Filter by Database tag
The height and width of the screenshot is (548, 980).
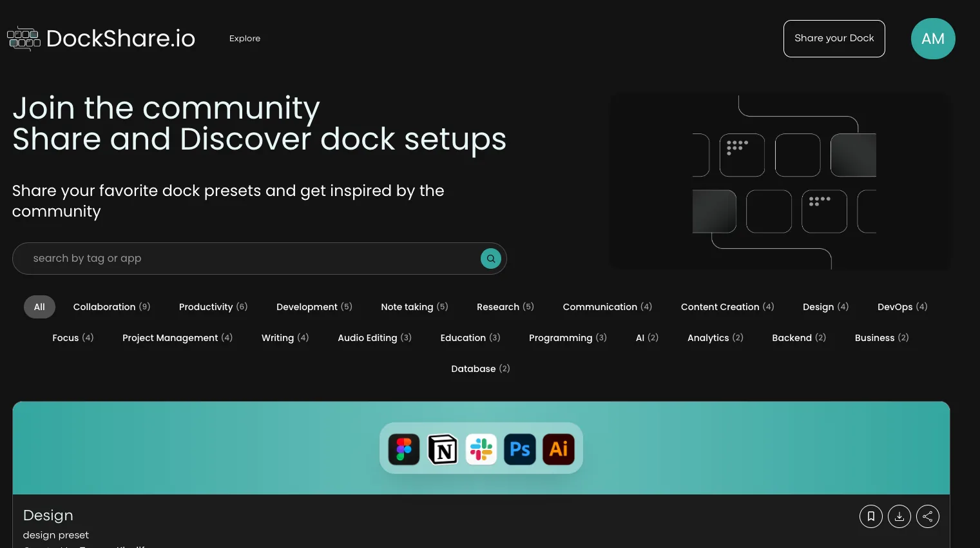480,369
